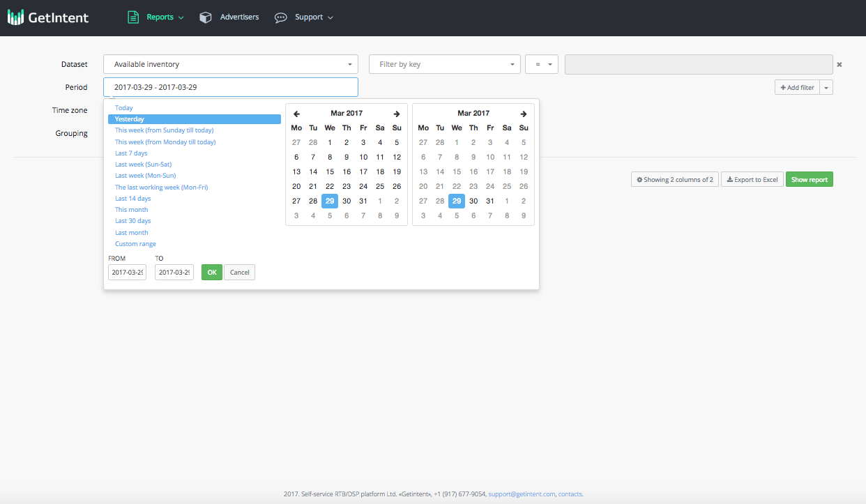
Task: Go to previous month on left calendar
Action: click(296, 114)
